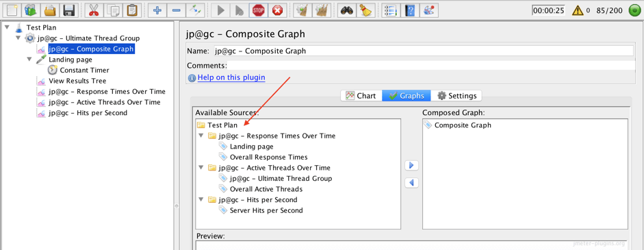Switch to the Chart tab
This screenshot has width=644, height=250.
click(x=361, y=96)
